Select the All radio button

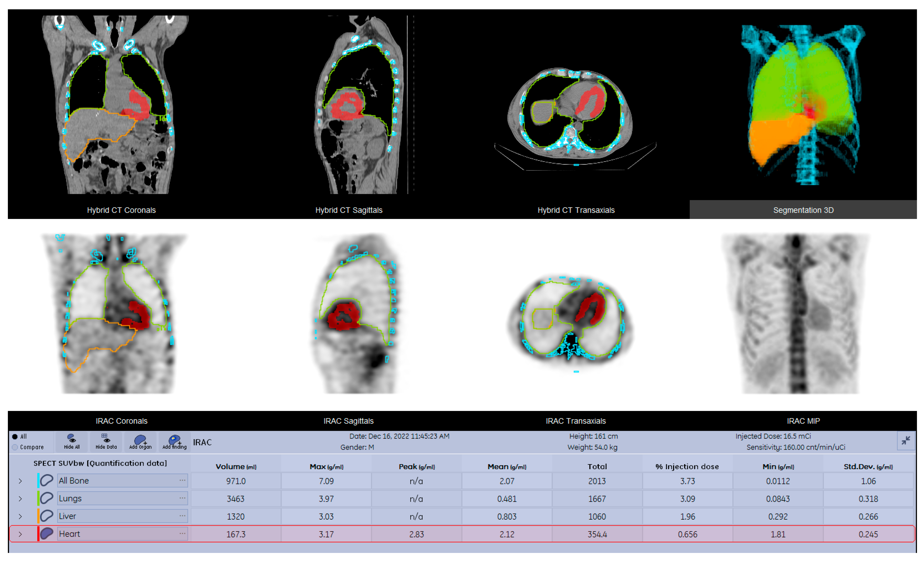15,437
